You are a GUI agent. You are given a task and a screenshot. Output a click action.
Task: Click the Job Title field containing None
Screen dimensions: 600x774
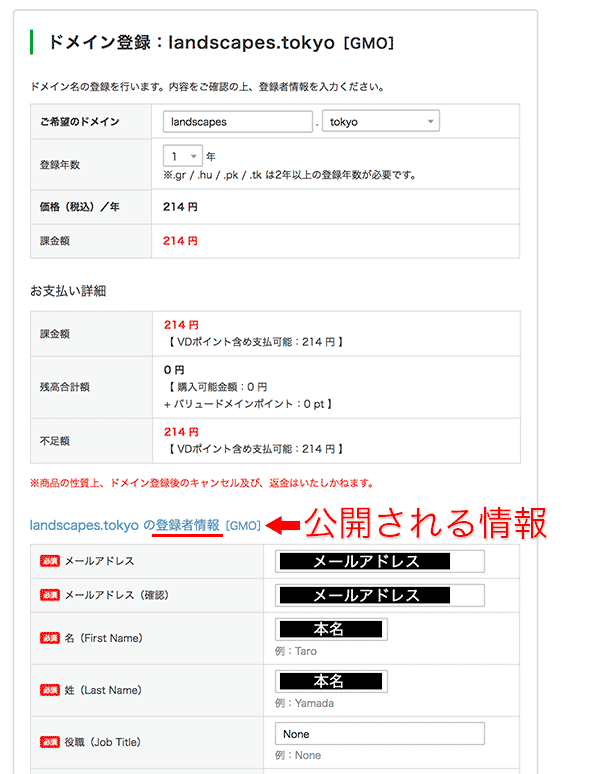[x=379, y=734]
